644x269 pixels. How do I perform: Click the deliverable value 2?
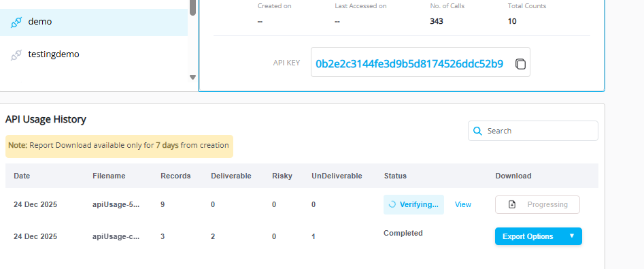point(213,236)
